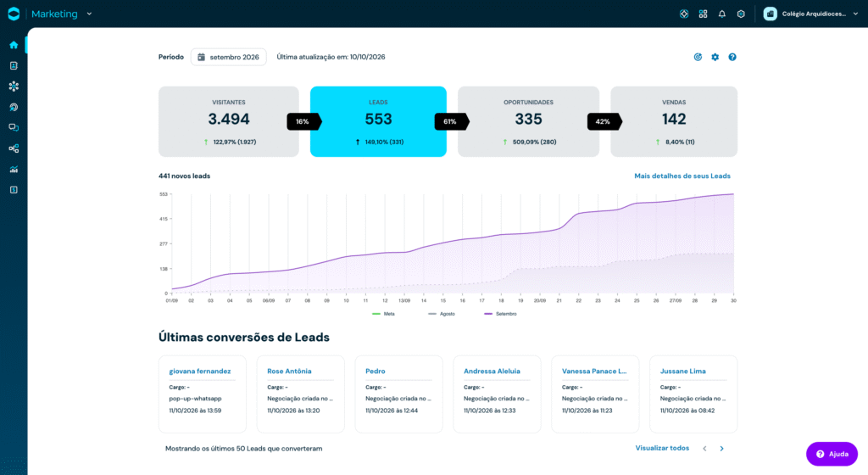868x475 pixels.
Task: Open the contacts list sidebar icon
Action: coord(14,65)
